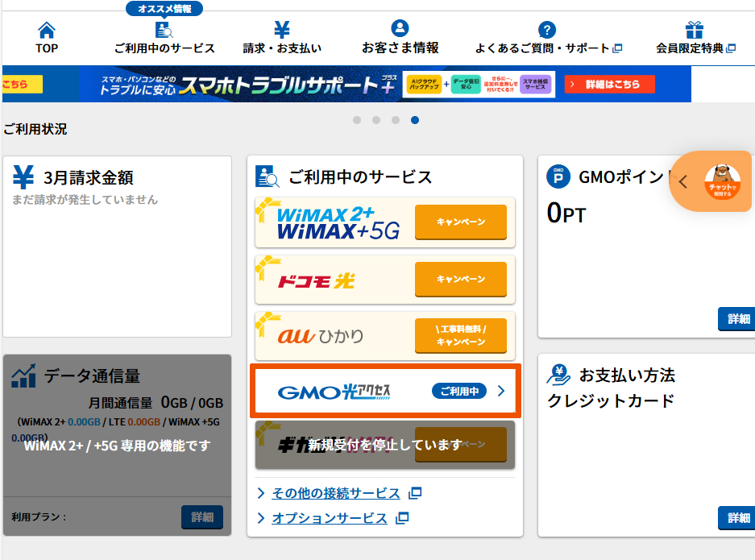Click 詳細はこちら on the support banner
The height and width of the screenshot is (560, 755).
(610, 84)
